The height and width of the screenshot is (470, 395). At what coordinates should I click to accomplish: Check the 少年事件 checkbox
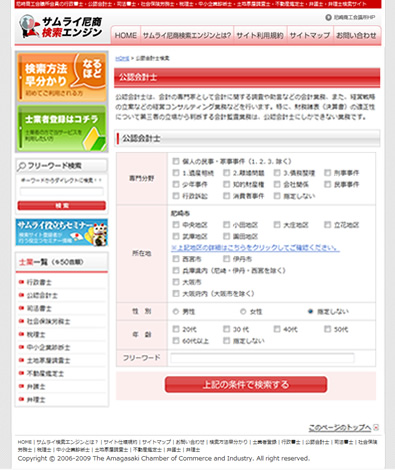176,184
